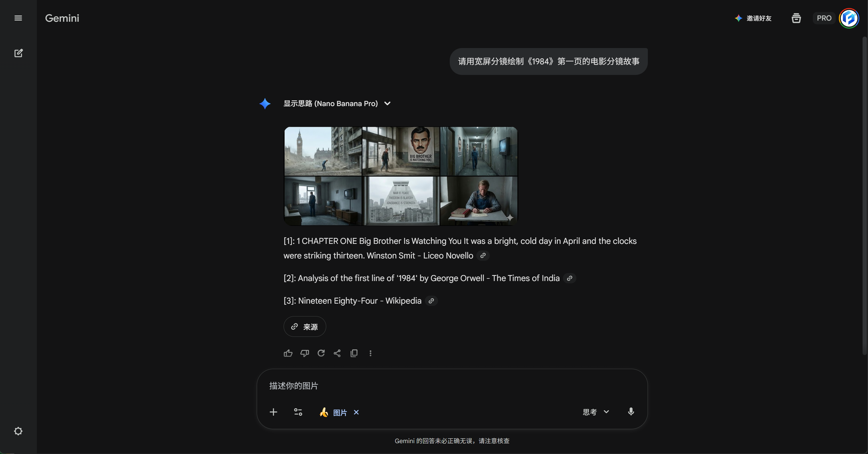Copy the response
Image resolution: width=868 pixels, height=454 pixels.
coord(354,353)
